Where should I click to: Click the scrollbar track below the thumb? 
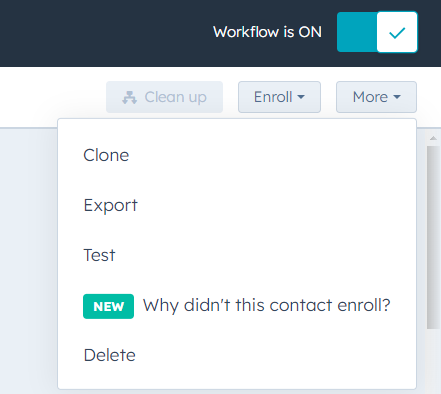[433, 362]
